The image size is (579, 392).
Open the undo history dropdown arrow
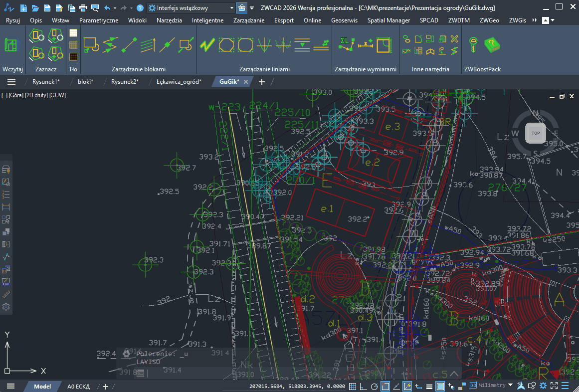tap(115, 8)
